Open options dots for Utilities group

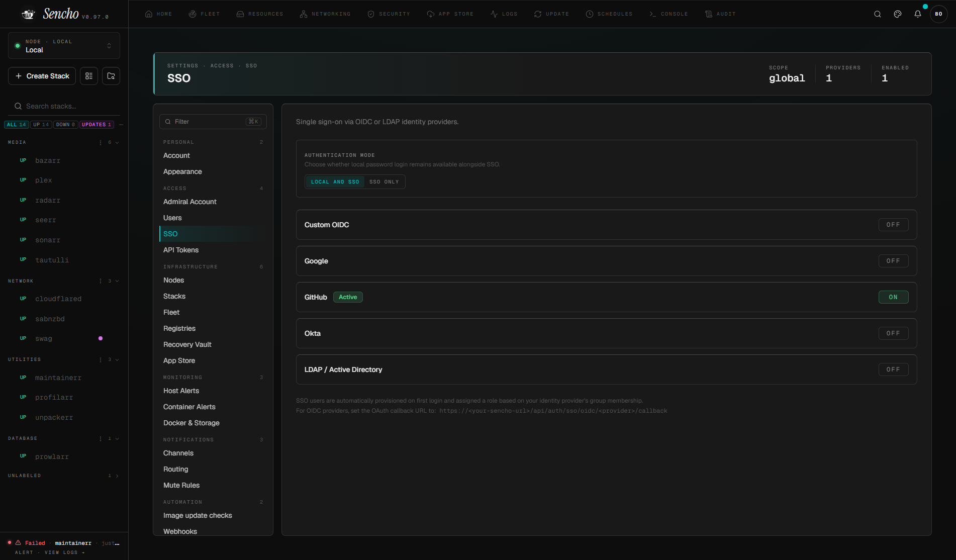tap(101, 360)
